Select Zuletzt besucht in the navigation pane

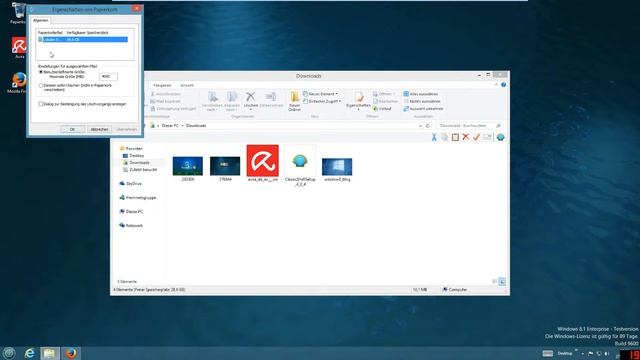(x=140, y=169)
